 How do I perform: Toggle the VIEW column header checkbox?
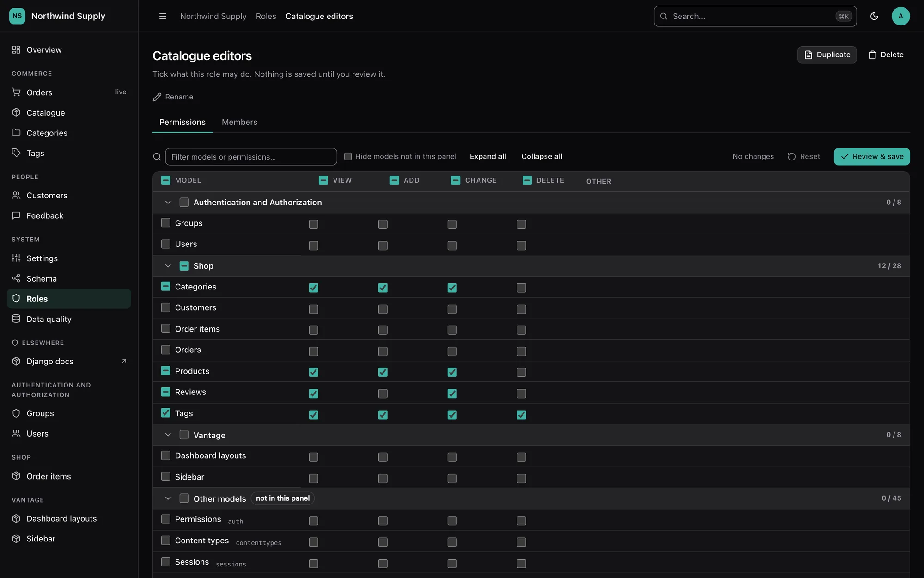pos(323,180)
